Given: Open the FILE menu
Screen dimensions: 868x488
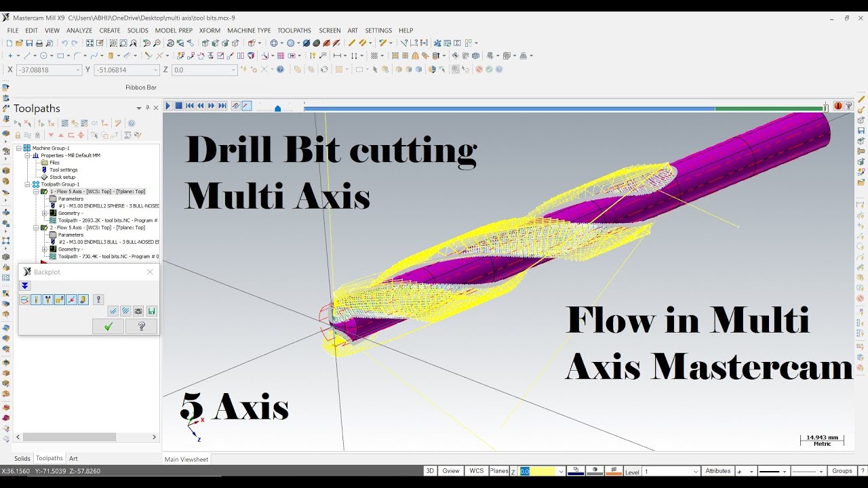Looking at the screenshot, I should tap(13, 30).
